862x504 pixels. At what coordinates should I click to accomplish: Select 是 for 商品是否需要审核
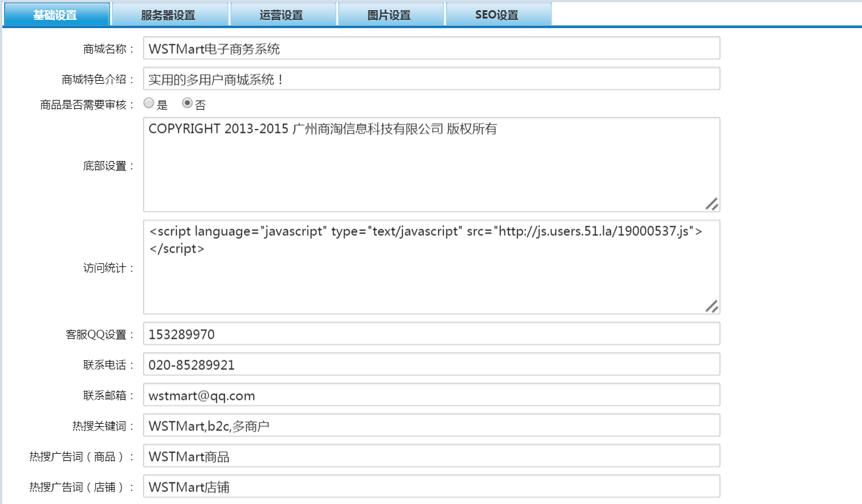[x=149, y=103]
